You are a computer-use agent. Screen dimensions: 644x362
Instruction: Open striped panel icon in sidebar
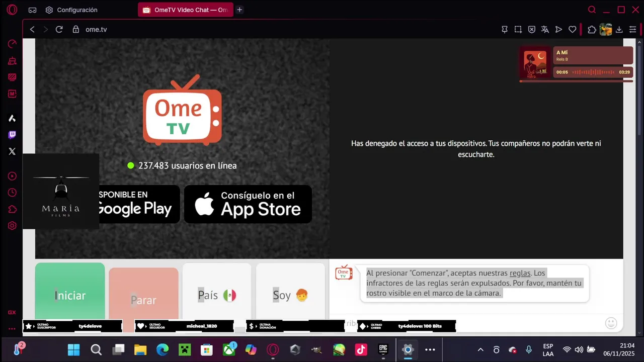[x=12, y=77]
